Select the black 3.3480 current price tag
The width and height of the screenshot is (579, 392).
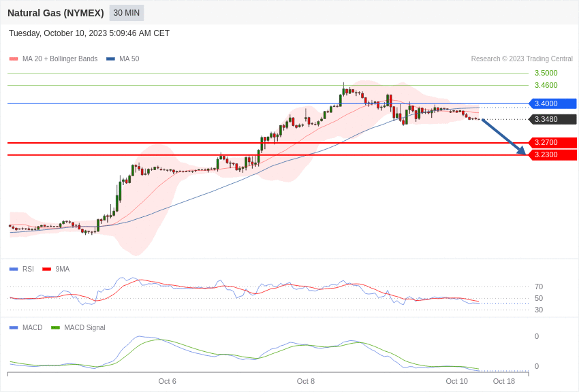(552, 119)
